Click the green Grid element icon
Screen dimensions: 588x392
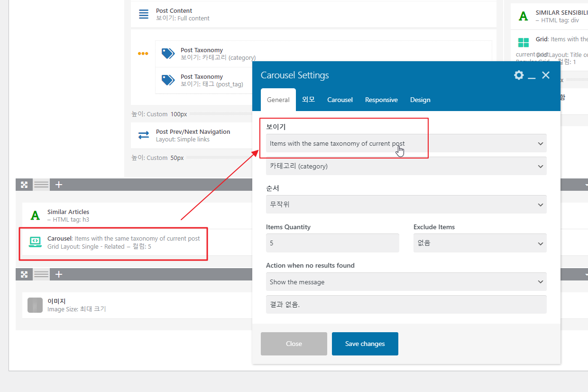point(523,43)
